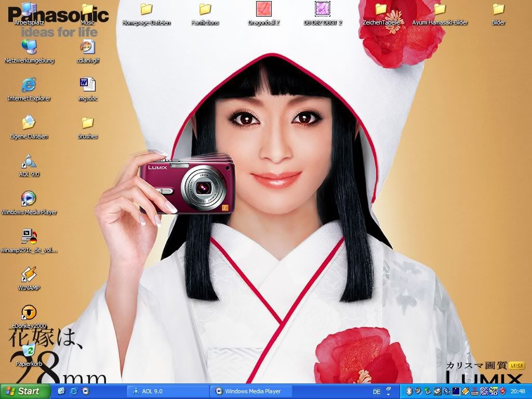The height and width of the screenshot is (399, 532).
Task: Select the winamp291c_de installer icon
Action: click(x=29, y=242)
